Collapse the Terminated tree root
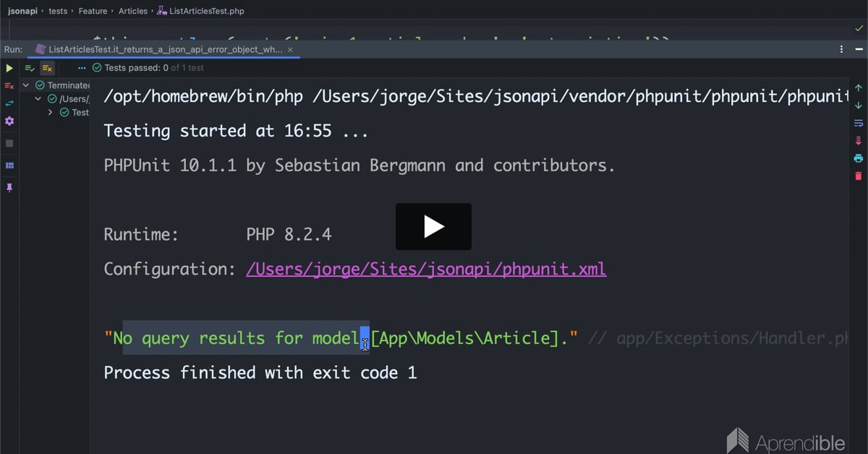The height and width of the screenshot is (454, 868). (x=26, y=85)
